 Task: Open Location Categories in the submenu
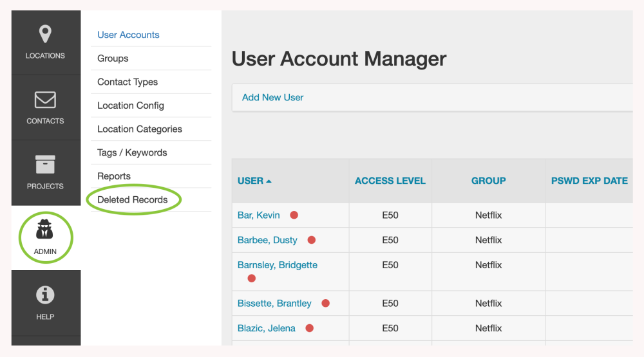(140, 129)
